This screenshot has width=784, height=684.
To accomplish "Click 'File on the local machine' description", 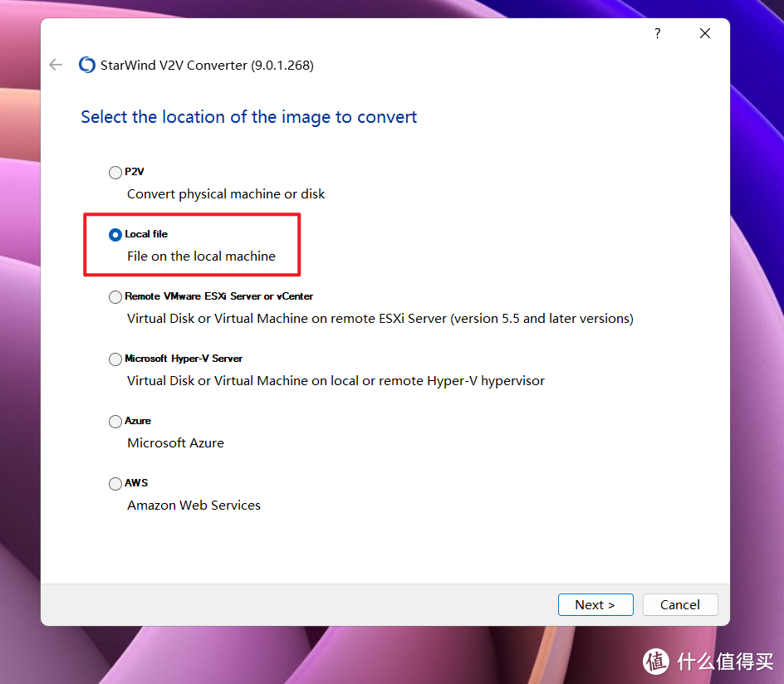I will pyautogui.click(x=202, y=256).
